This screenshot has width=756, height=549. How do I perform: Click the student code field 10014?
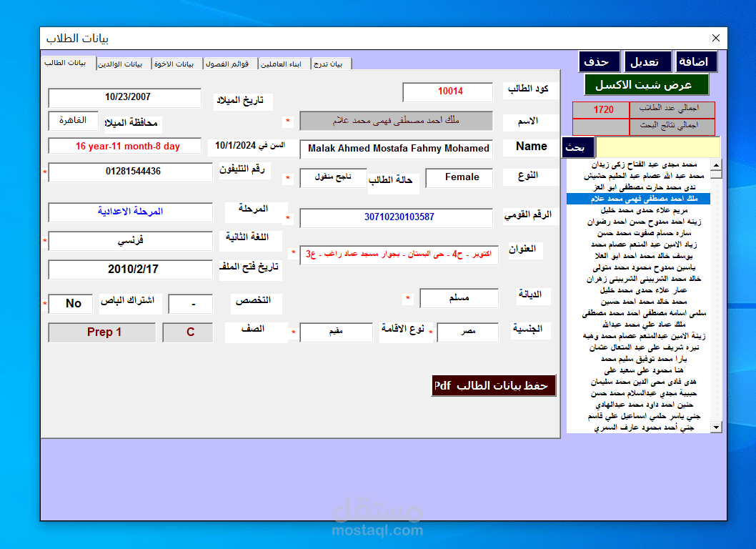[x=448, y=91]
